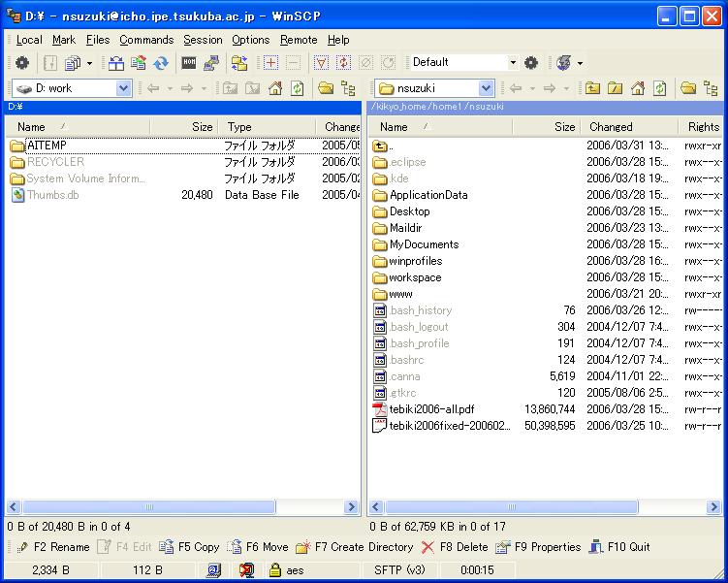The image size is (728, 583).
Task: Select Thumbs.db file in local panel
Action: coord(45,195)
